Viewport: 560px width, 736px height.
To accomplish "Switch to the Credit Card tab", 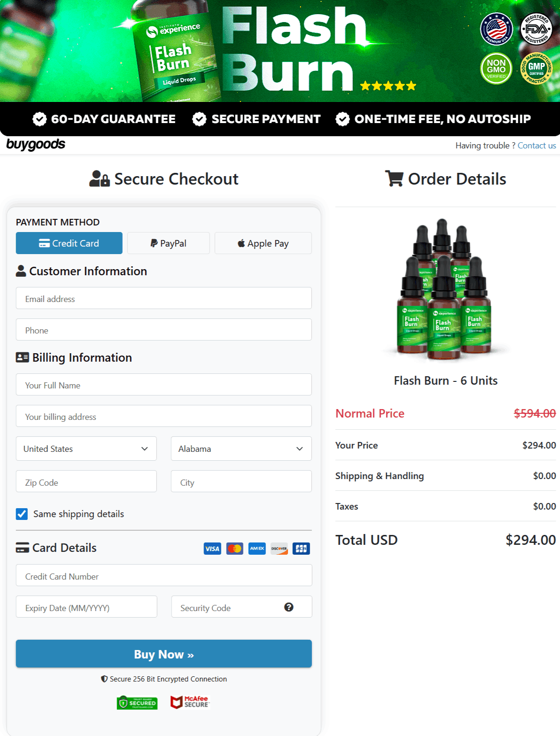I will click(x=69, y=243).
